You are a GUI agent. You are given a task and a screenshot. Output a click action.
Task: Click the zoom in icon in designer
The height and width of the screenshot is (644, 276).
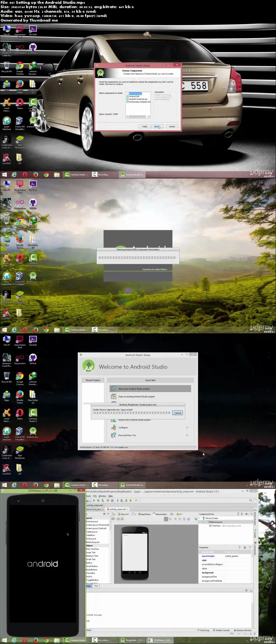(175, 519)
